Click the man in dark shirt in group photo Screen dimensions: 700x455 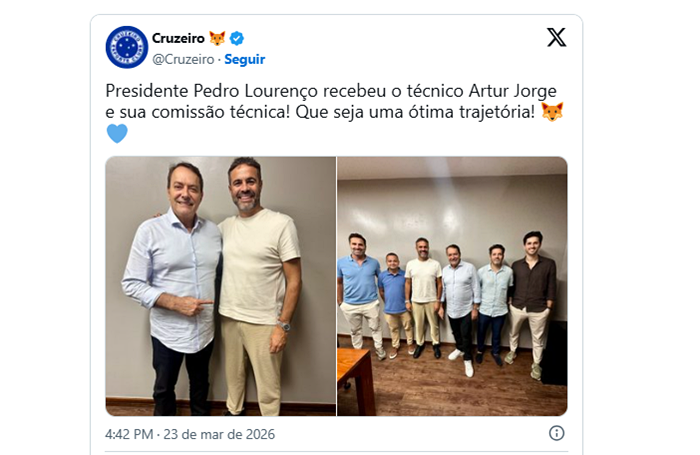coord(531,304)
